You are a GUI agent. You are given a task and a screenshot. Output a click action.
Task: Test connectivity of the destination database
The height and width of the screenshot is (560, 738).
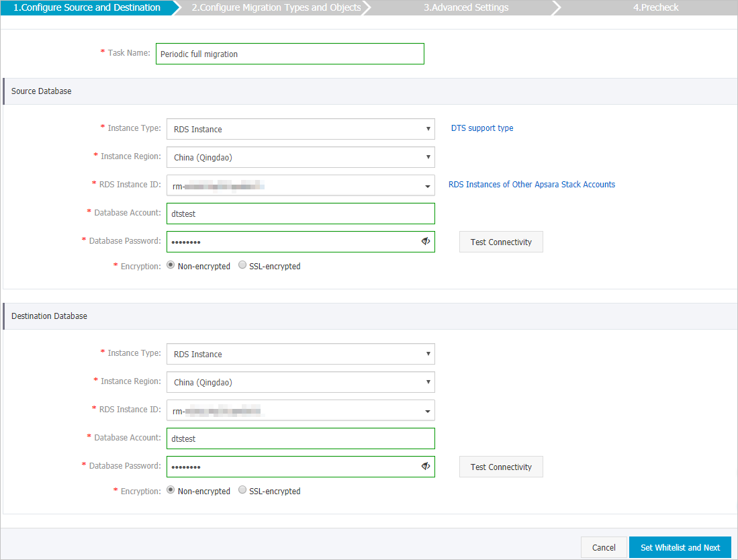coord(501,466)
